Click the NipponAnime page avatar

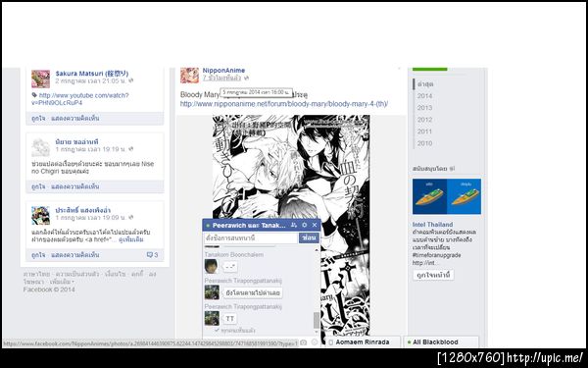click(x=189, y=76)
